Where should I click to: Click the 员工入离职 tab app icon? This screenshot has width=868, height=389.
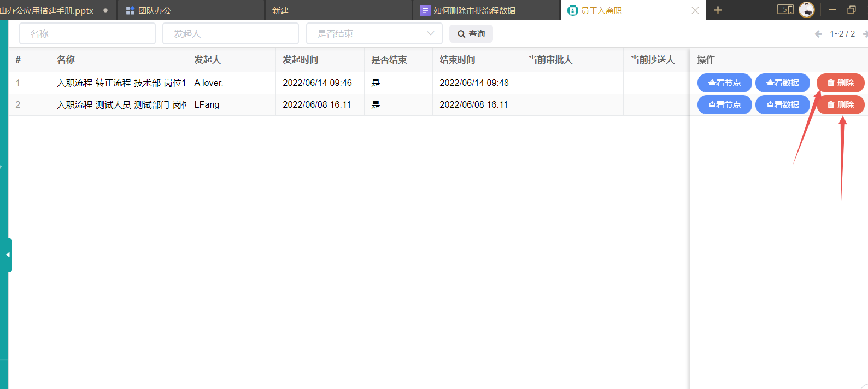(572, 10)
